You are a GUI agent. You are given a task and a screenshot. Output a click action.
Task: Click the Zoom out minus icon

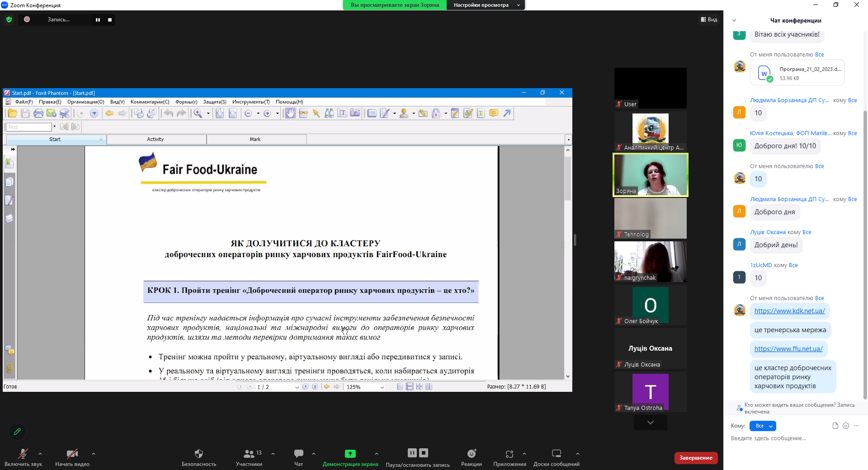(248, 113)
